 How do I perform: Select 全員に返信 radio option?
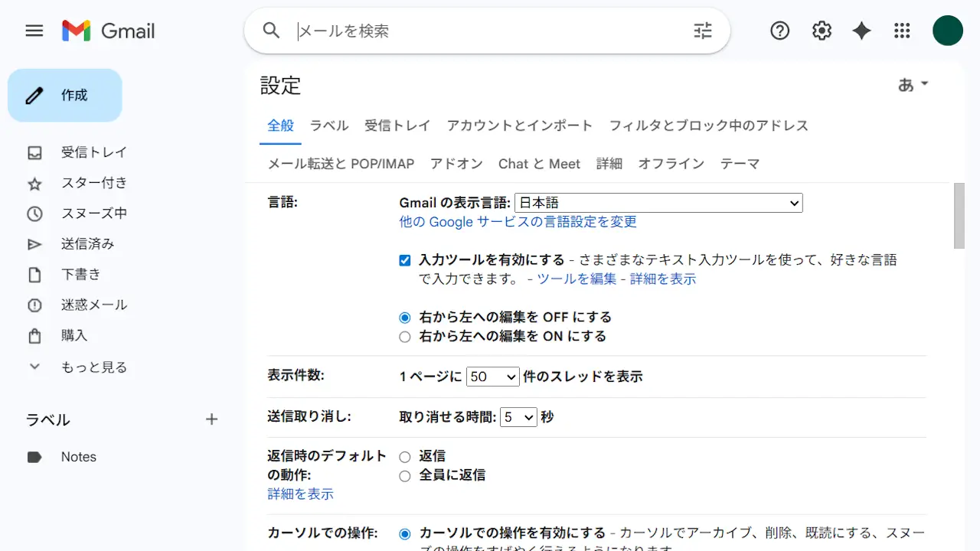405,475
